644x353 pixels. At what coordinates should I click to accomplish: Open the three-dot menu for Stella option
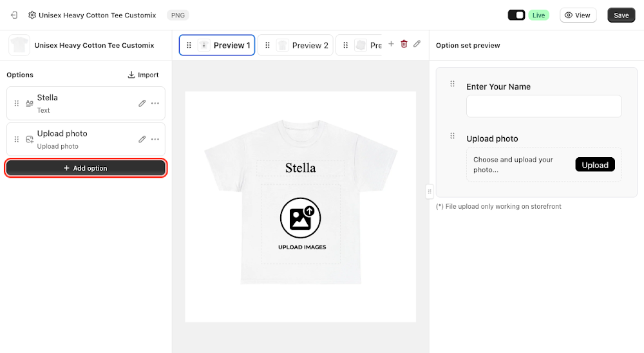point(155,103)
